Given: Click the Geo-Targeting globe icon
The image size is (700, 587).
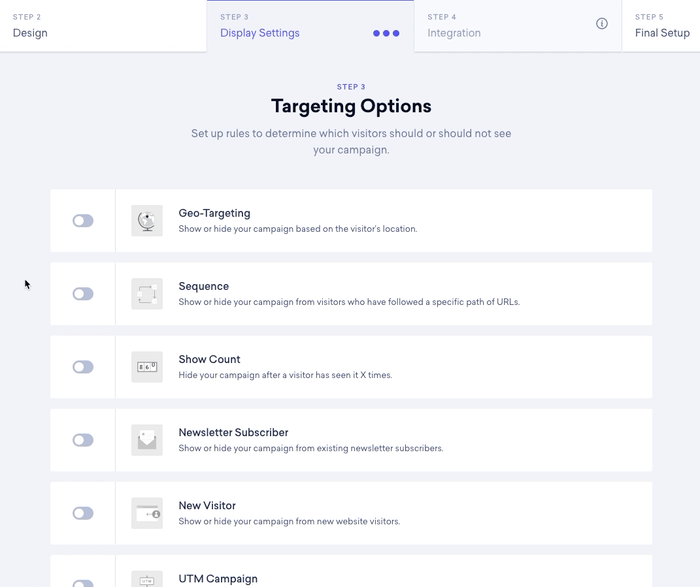Looking at the screenshot, I should tap(147, 221).
